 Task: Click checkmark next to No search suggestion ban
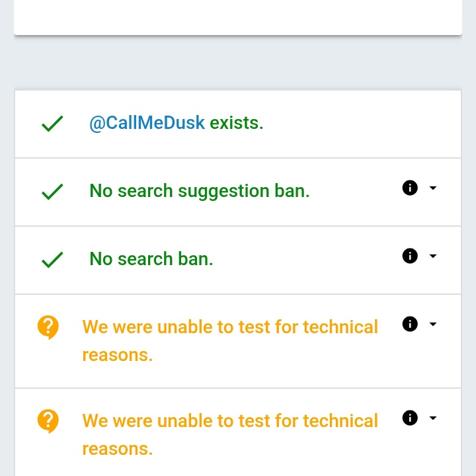click(52, 192)
